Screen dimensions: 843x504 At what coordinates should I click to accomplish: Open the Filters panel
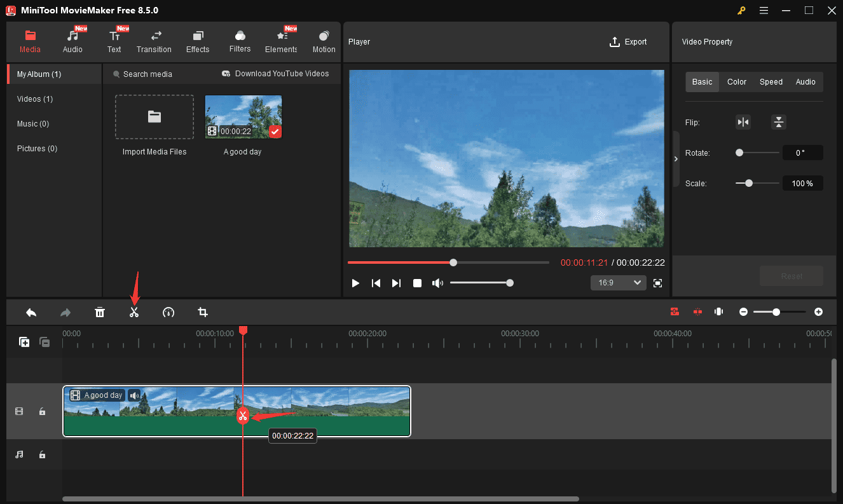(240, 41)
